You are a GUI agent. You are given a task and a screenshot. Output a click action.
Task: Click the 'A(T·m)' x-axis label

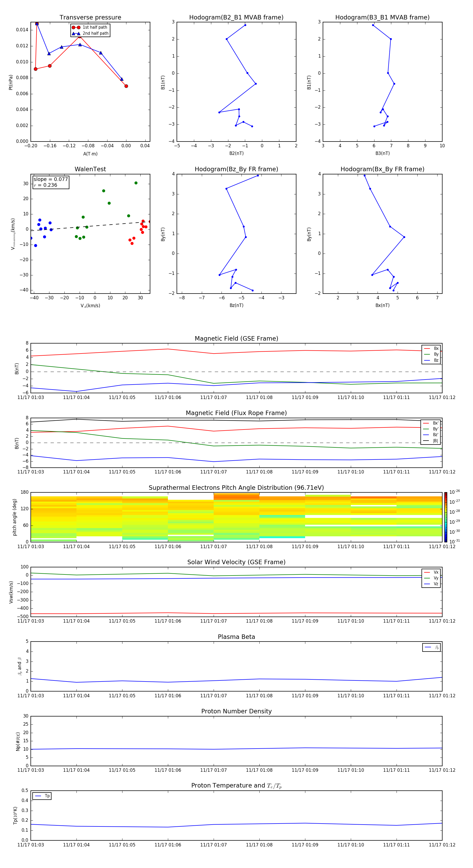[90, 154]
